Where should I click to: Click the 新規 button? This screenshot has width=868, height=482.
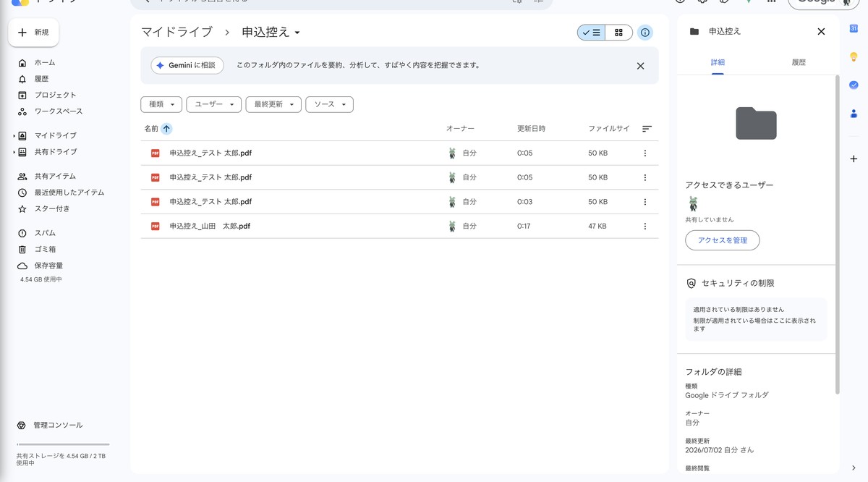(x=33, y=33)
